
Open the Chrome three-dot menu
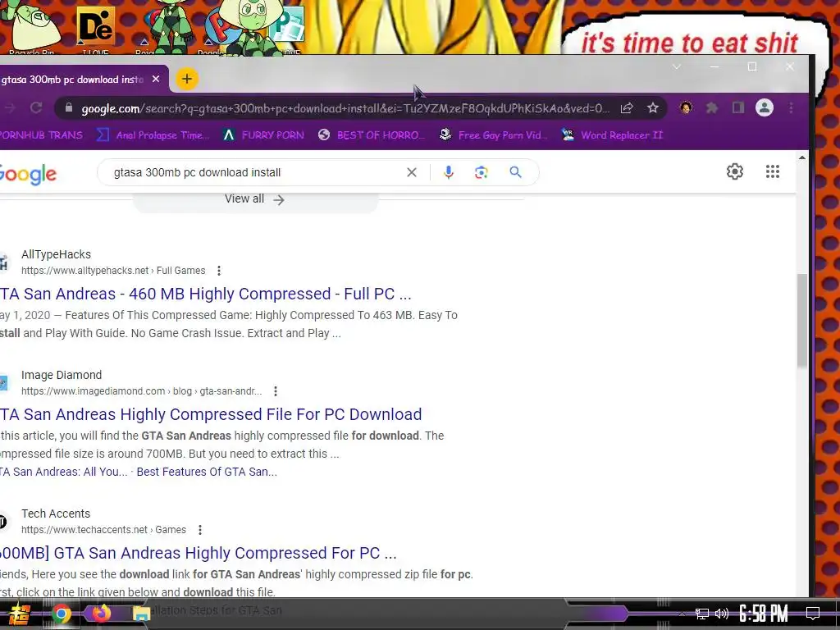tap(791, 108)
